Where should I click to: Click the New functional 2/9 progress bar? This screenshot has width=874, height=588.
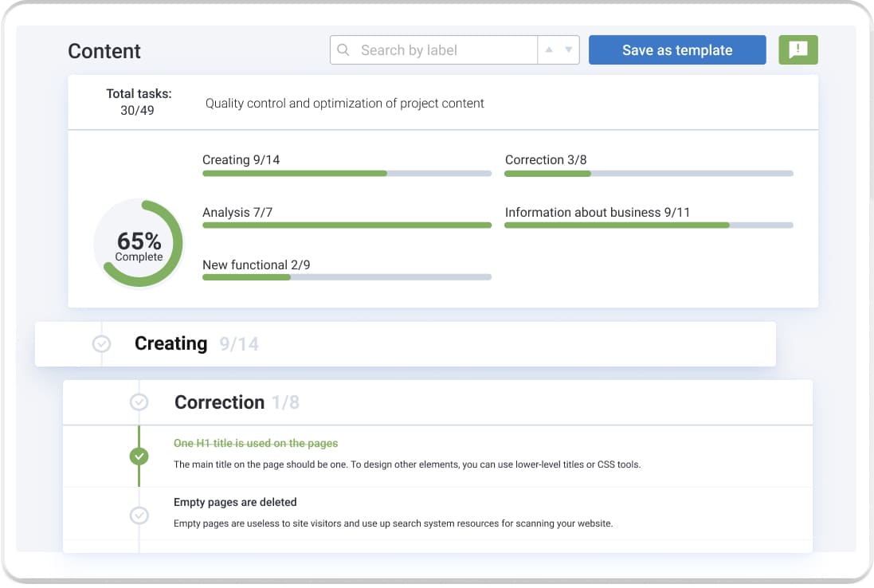pyautogui.click(x=347, y=277)
